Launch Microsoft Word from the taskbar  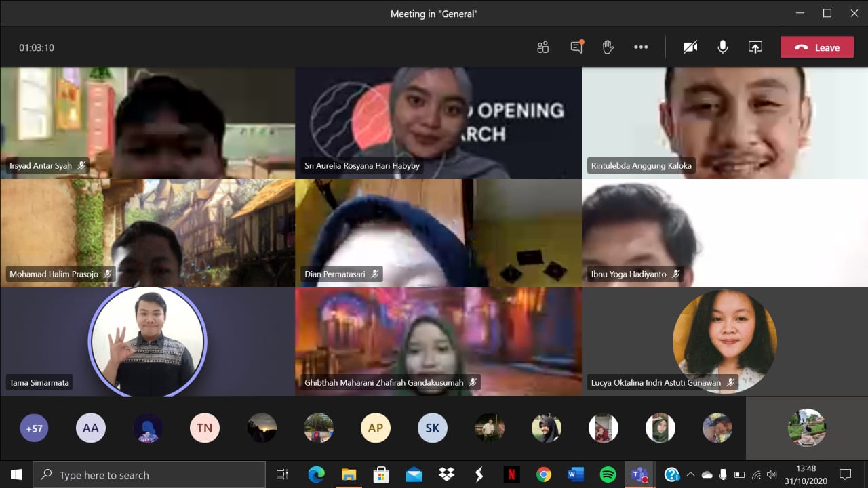(x=576, y=474)
